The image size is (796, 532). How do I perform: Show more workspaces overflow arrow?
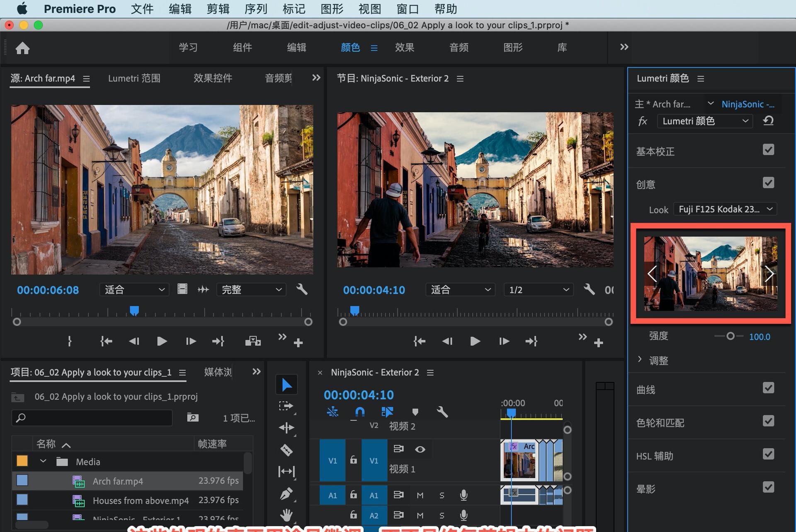click(x=624, y=47)
